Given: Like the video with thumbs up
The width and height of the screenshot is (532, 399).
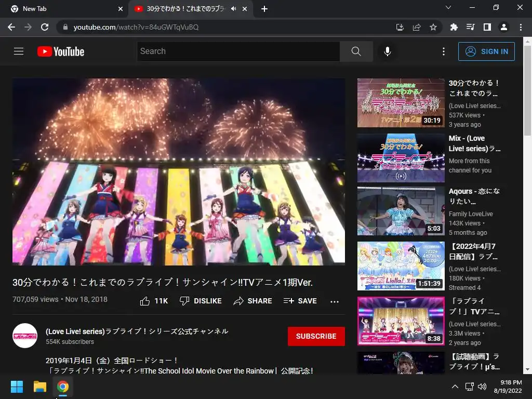Looking at the screenshot, I should pos(154,301).
